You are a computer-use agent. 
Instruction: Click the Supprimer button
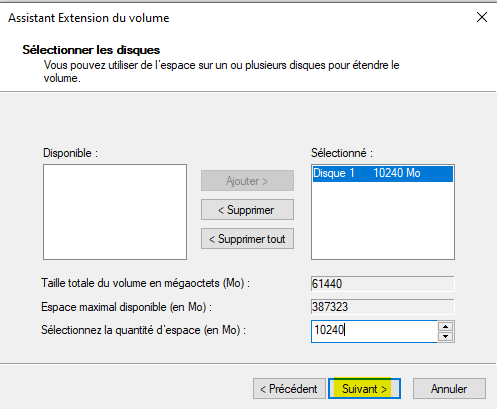point(247,210)
